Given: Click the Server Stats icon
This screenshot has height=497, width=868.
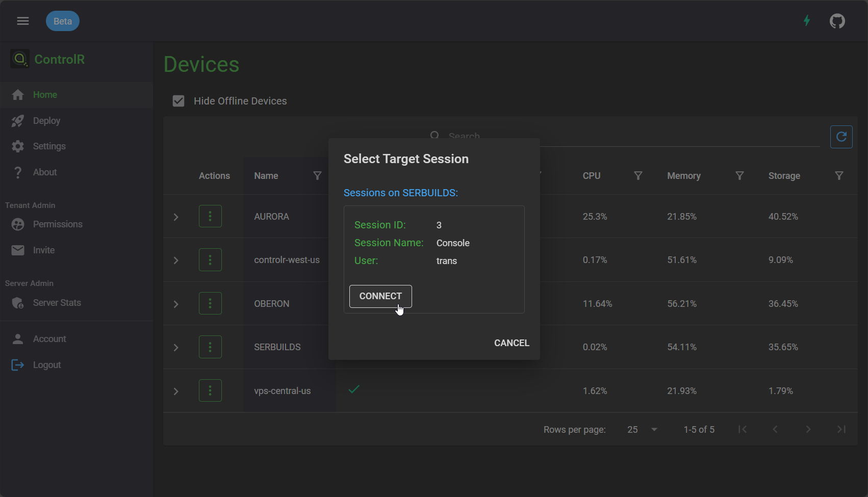Looking at the screenshot, I should tap(18, 303).
